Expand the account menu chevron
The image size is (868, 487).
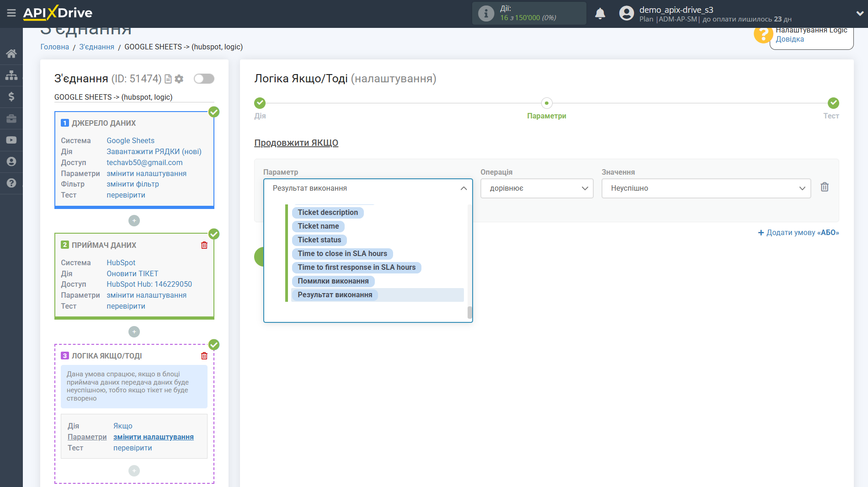(x=859, y=13)
